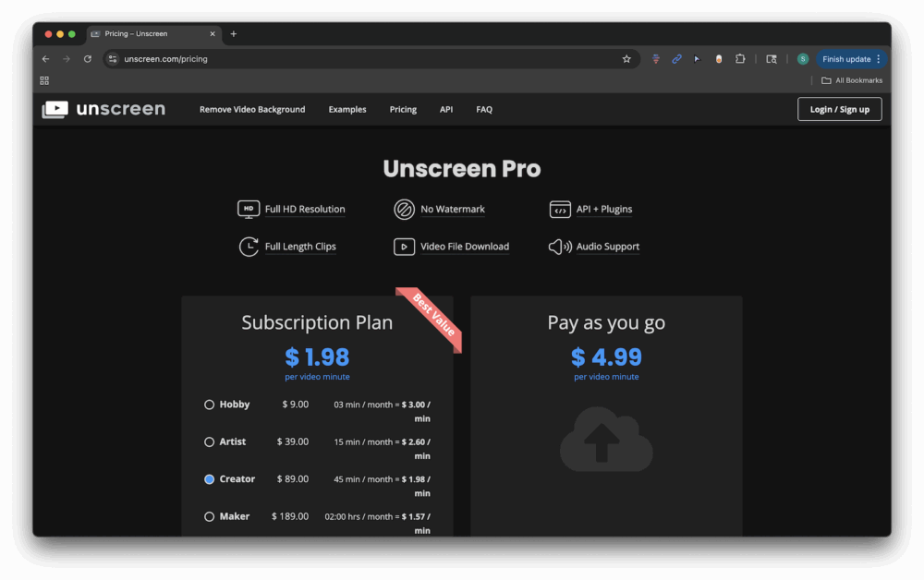The height and width of the screenshot is (580, 924).
Task: Open the Examples menu item
Action: (347, 109)
